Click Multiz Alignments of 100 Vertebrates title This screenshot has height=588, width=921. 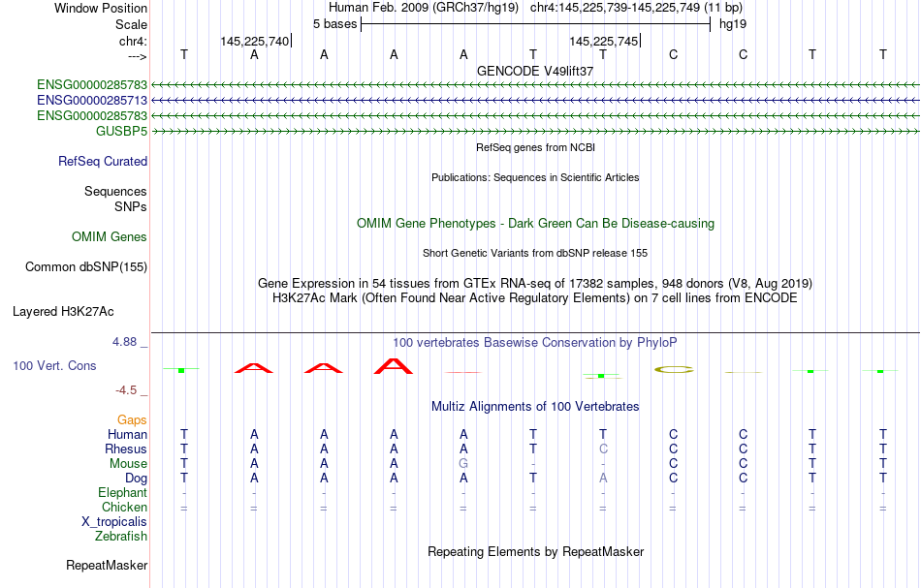(535, 407)
